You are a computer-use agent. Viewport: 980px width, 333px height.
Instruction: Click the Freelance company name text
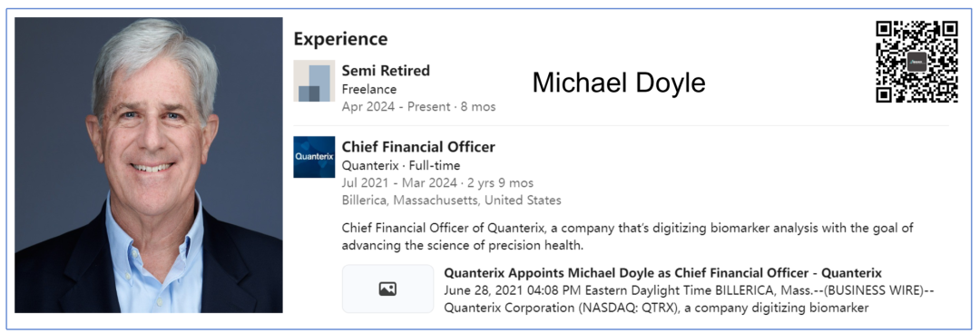pos(368,89)
